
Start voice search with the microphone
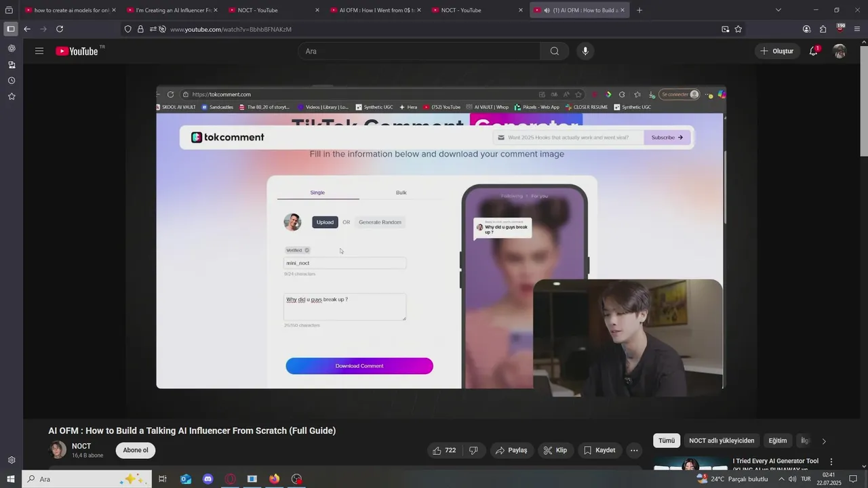[x=585, y=51]
